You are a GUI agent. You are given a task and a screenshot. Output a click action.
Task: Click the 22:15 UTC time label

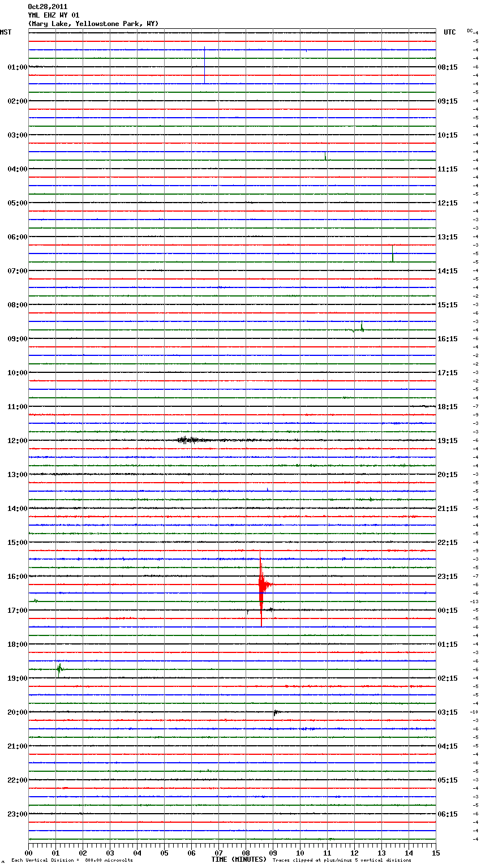(448, 543)
